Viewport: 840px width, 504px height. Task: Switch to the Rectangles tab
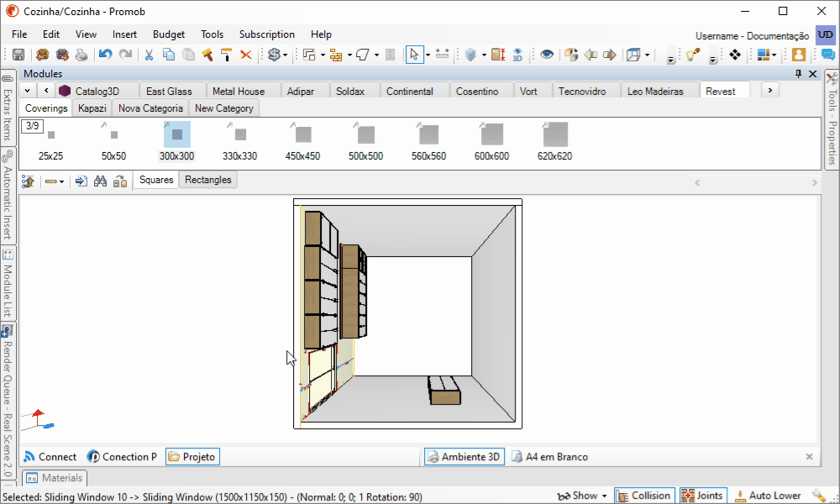[x=207, y=180]
